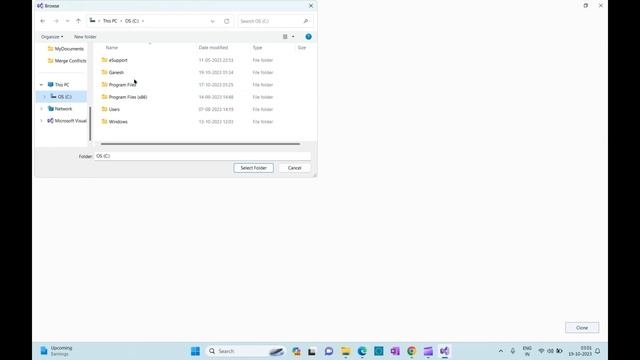This screenshot has width=640, height=360.
Task: Expand the OS (C:) tree node
Action: coord(44,97)
